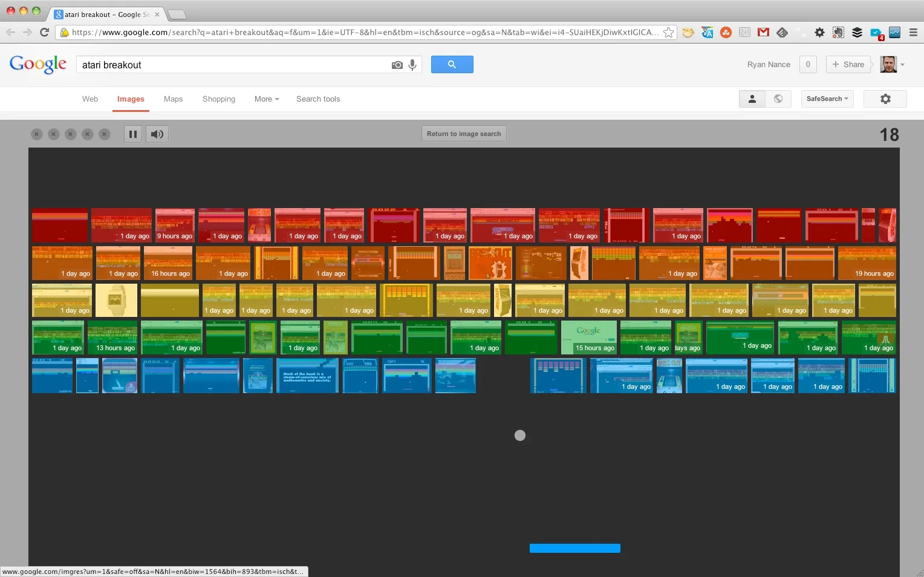The height and width of the screenshot is (577, 924).
Task: Click Return to image search button
Action: click(x=464, y=134)
